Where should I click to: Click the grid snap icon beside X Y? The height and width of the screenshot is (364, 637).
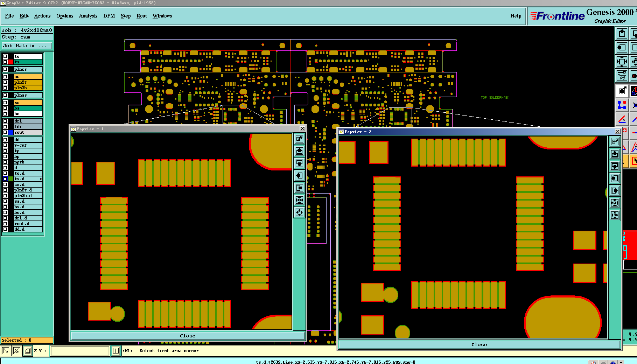tap(28, 350)
